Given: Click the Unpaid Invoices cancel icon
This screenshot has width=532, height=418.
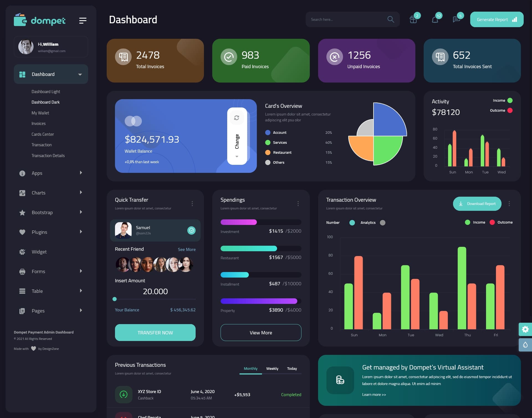Looking at the screenshot, I should pyautogui.click(x=335, y=57).
